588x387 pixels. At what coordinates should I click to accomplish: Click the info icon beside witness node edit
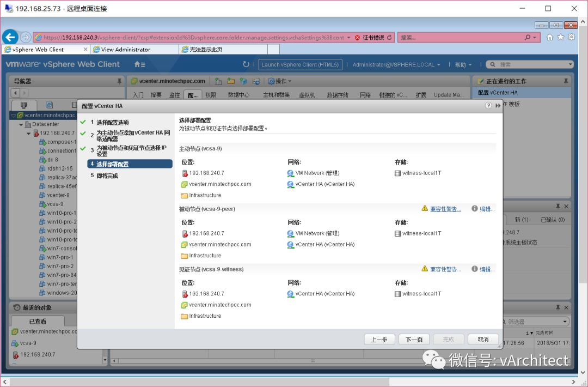pyautogui.click(x=475, y=269)
